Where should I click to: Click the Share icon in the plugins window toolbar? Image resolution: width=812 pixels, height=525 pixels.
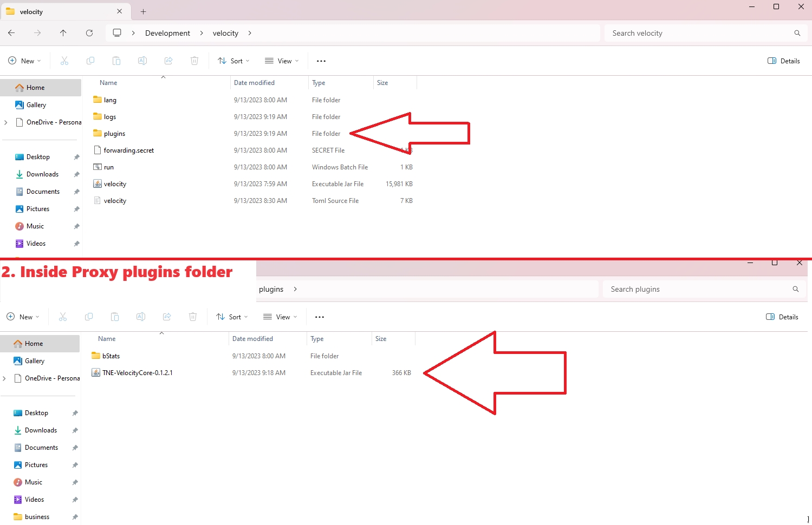pyautogui.click(x=167, y=317)
